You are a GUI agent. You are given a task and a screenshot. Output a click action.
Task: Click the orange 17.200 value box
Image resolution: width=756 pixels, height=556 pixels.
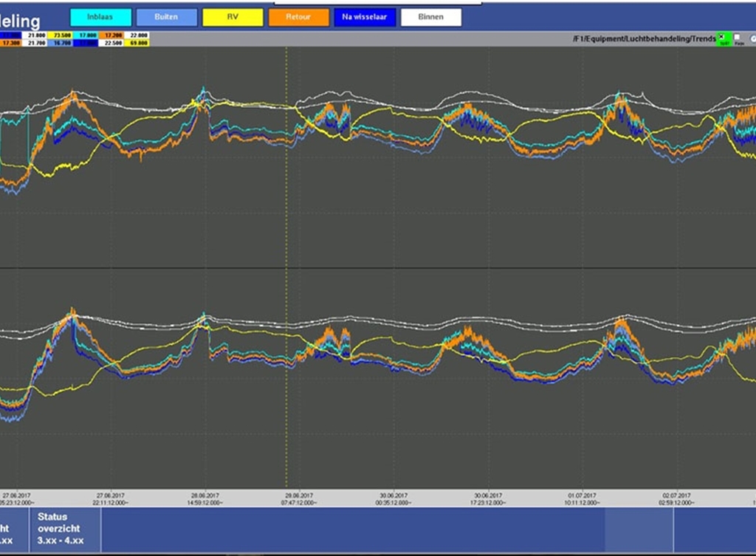[x=113, y=35]
